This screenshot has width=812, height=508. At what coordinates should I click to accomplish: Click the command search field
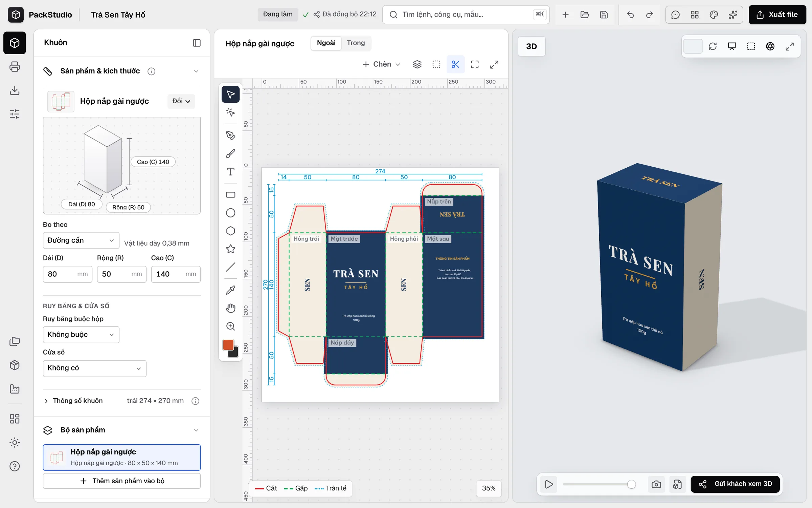466,15
